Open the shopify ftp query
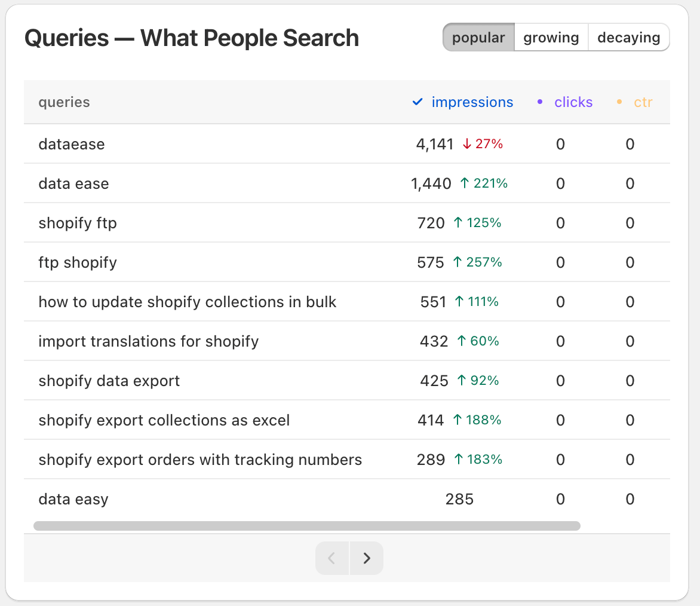Image resolution: width=700 pixels, height=606 pixels. pos(78,223)
